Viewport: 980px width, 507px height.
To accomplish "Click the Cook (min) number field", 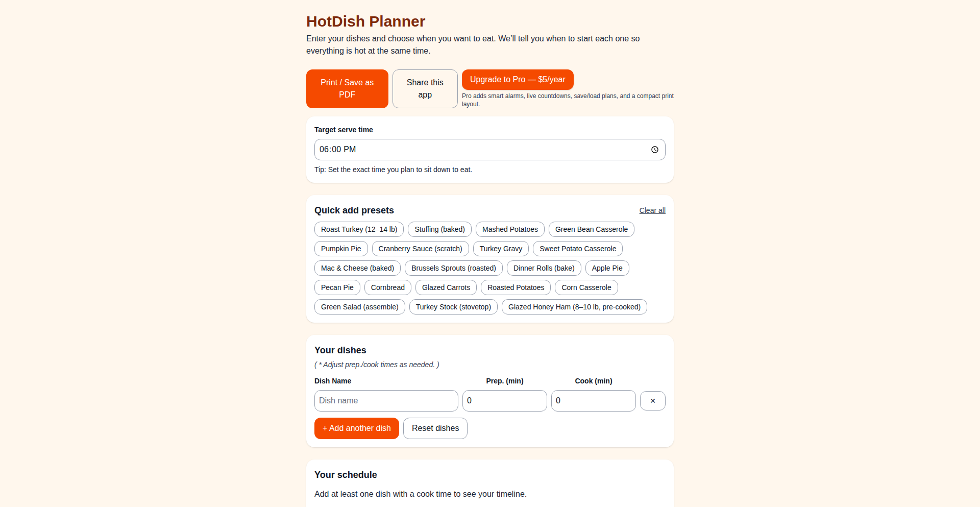I will tap(593, 401).
